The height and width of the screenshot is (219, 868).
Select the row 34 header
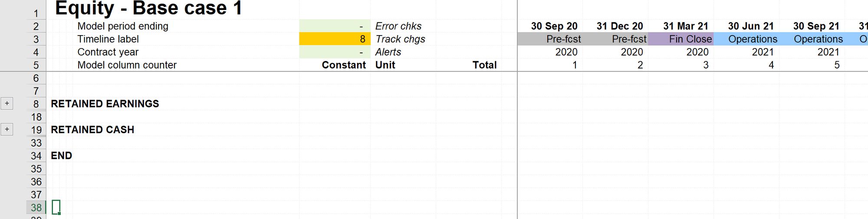coord(36,156)
